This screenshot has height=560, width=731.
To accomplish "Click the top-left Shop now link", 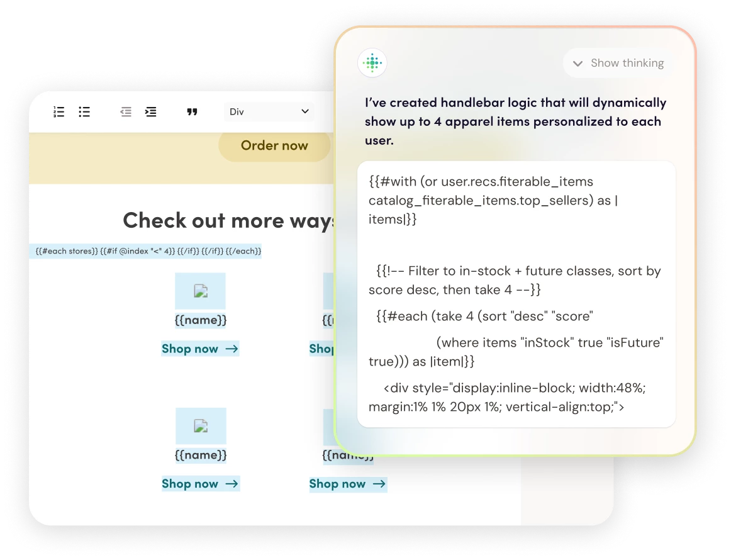I will 200,349.
